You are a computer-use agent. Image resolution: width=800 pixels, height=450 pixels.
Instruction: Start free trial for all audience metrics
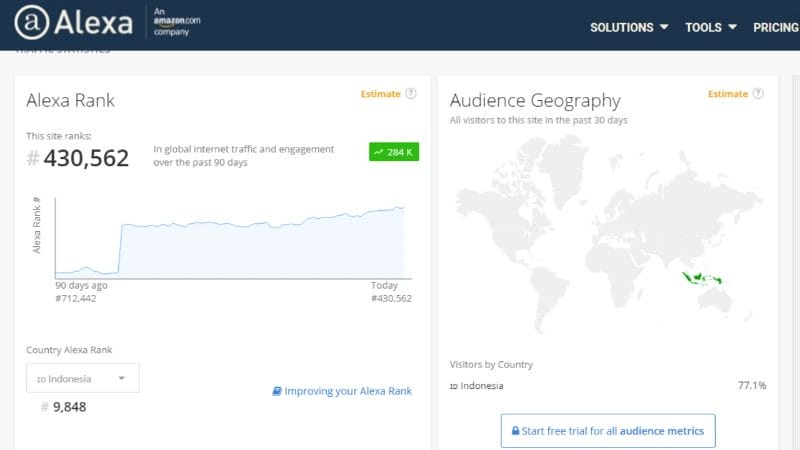pos(608,431)
